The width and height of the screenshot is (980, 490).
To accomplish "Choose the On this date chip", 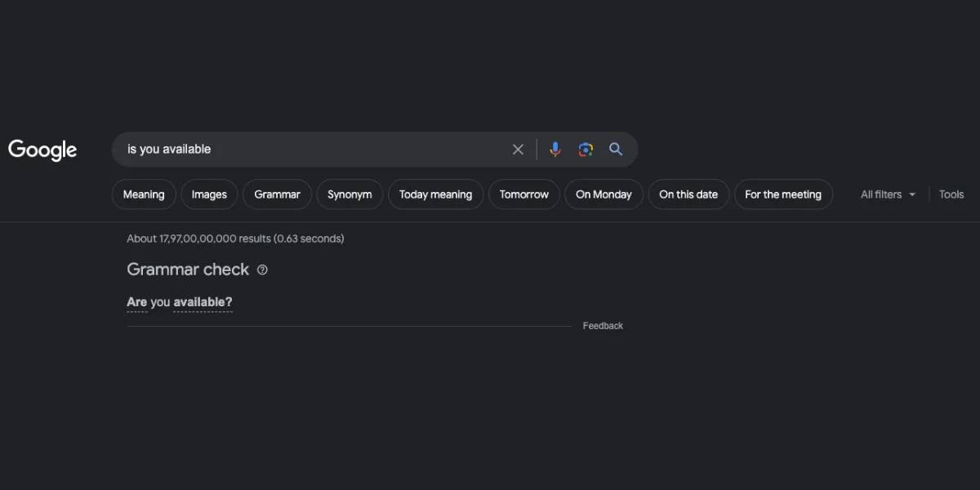I will pyautogui.click(x=688, y=194).
